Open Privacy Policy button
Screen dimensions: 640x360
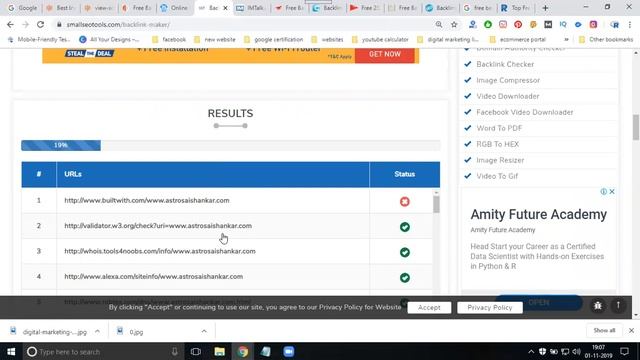coord(489,307)
